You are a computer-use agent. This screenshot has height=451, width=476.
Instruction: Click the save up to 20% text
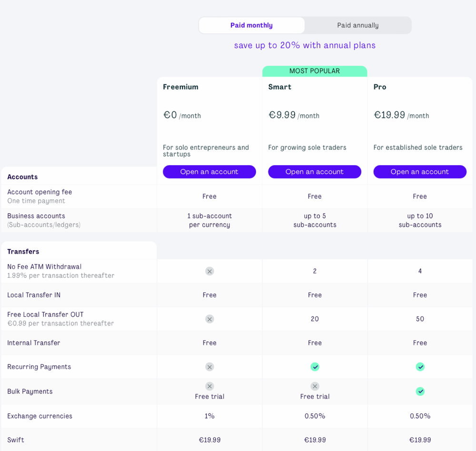pyautogui.click(x=305, y=45)
